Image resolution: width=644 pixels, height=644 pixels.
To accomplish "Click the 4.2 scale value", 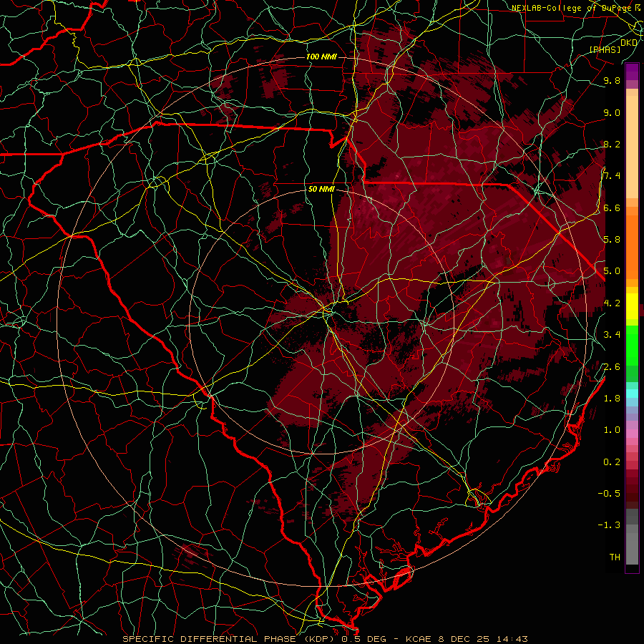I will [612, 303].
